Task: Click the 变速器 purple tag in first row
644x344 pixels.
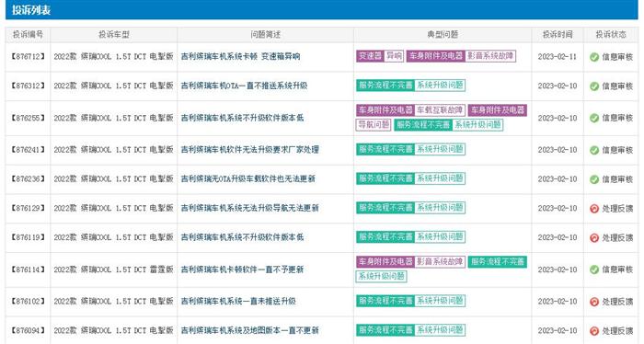Action: 370,56
